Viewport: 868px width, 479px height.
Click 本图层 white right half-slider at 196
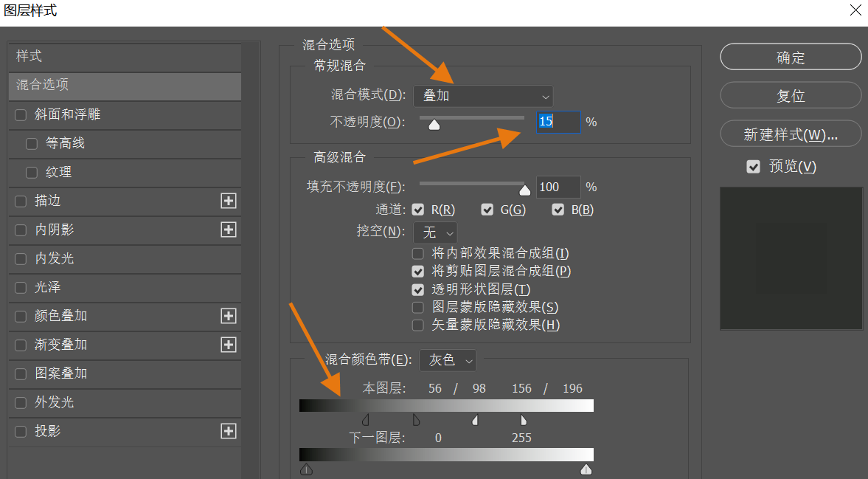(524, 420)
